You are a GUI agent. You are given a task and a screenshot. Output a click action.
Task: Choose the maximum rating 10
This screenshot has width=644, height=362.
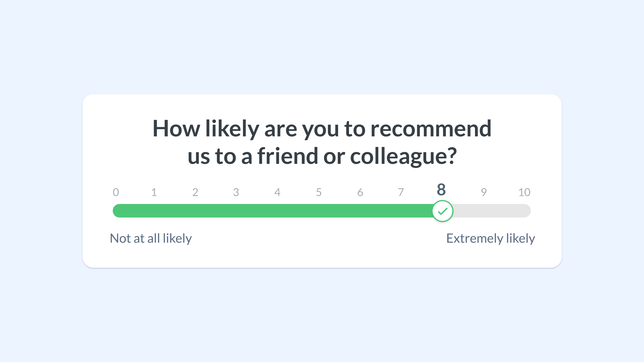point(524,192)
